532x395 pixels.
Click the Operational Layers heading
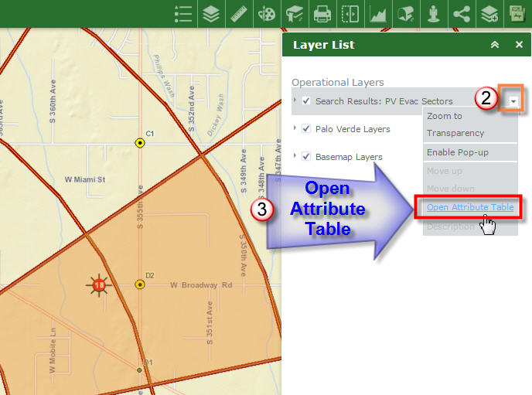(338, 83)
